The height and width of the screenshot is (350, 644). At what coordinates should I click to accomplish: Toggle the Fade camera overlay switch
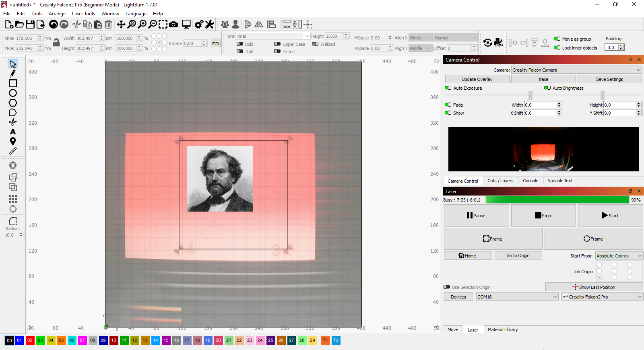coord(448,105)
